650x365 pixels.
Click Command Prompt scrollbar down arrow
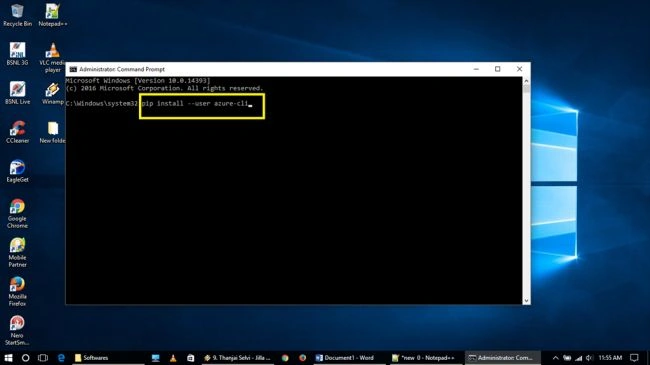point(526,301)
